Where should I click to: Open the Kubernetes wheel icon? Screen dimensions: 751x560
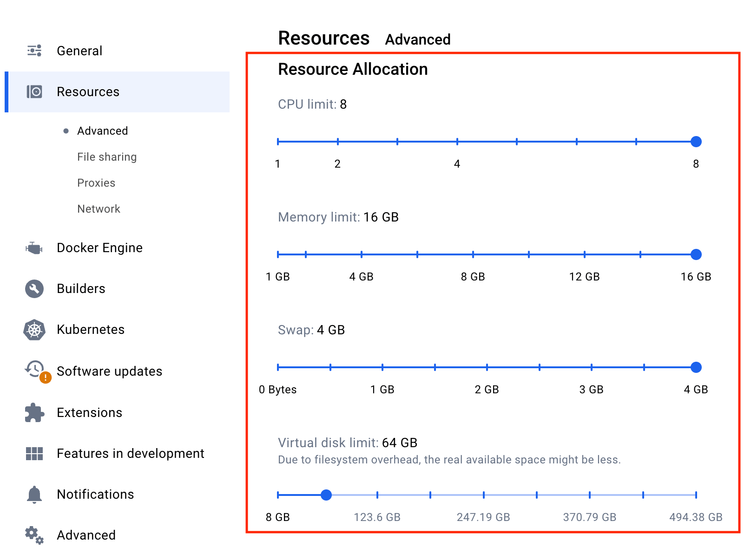point(34,330)
